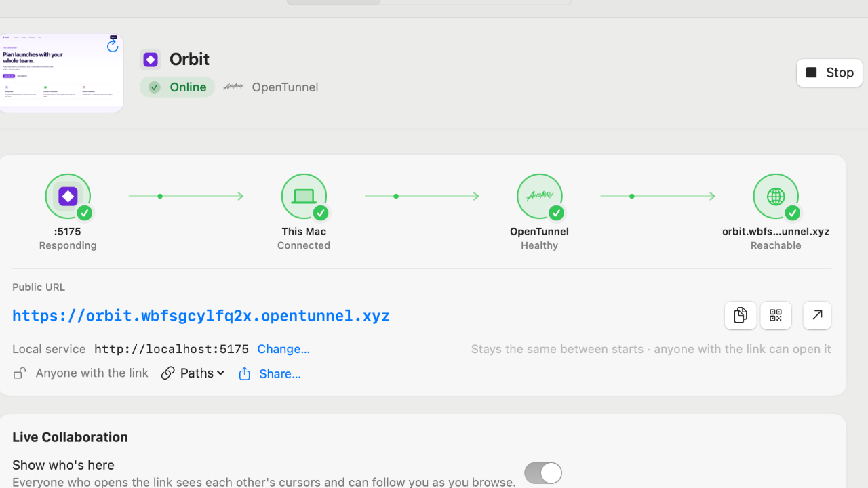The image size is (868, 488).
Task: Click Change… local service link
Action: pyautogui.click(x=283, y=349)
